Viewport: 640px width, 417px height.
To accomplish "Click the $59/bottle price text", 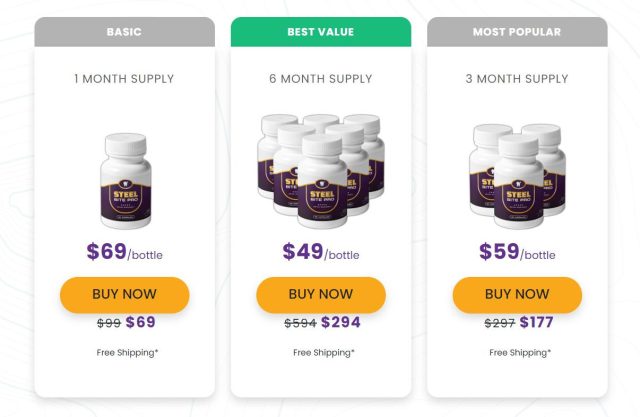I will pos(517,252).
